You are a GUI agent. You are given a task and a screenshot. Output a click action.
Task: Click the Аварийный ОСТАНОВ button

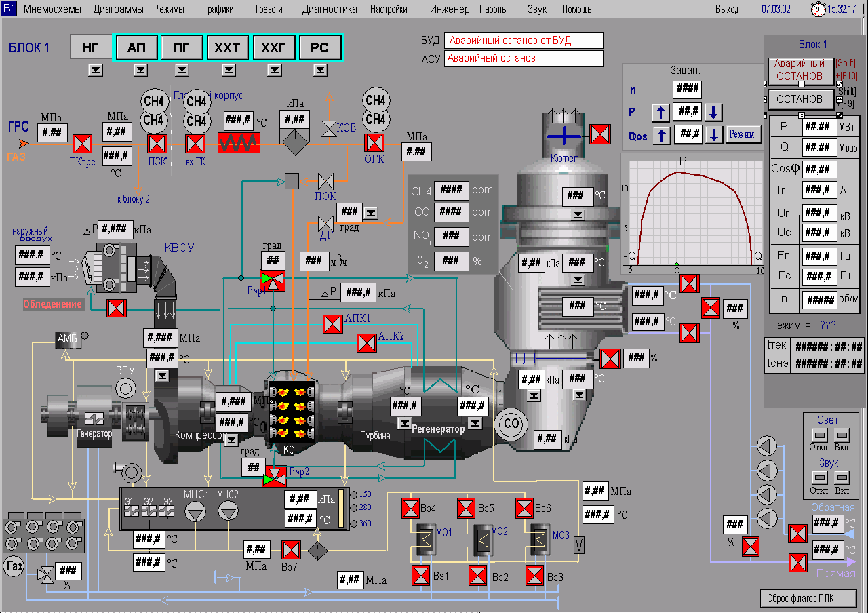[800, 70]
